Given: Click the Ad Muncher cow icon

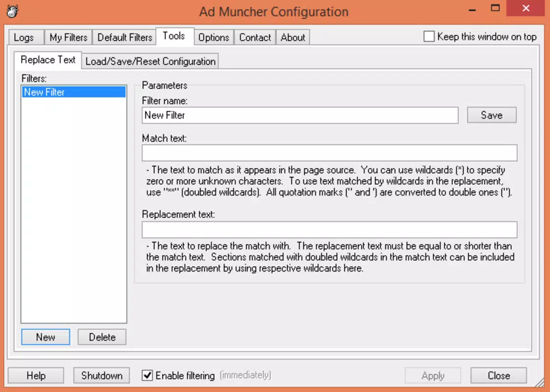Looking at the screenshot, I should pos(12,11).
